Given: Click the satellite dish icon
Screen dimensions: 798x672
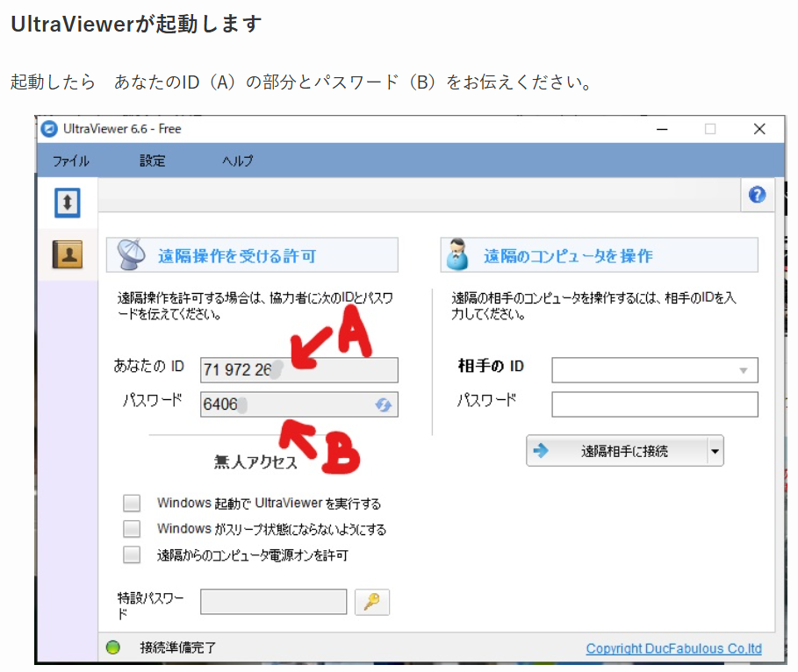Looking at the screenshot, I should tap(131, 254).
